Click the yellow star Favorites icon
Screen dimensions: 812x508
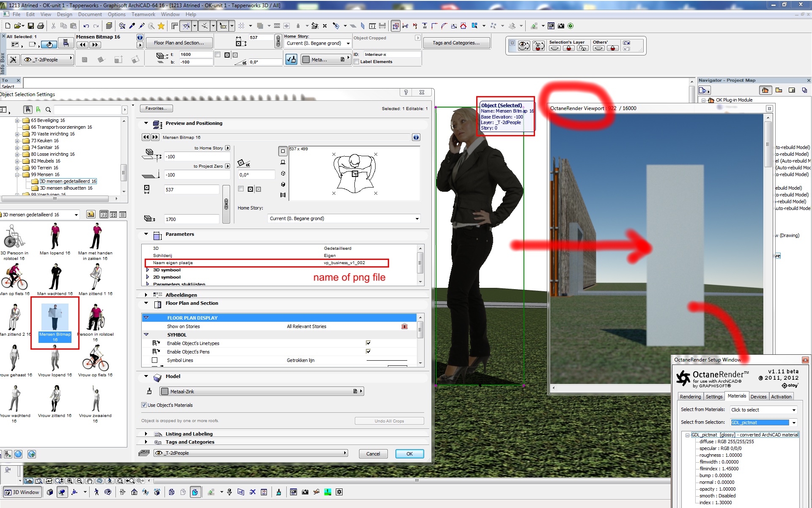[161, 26]
